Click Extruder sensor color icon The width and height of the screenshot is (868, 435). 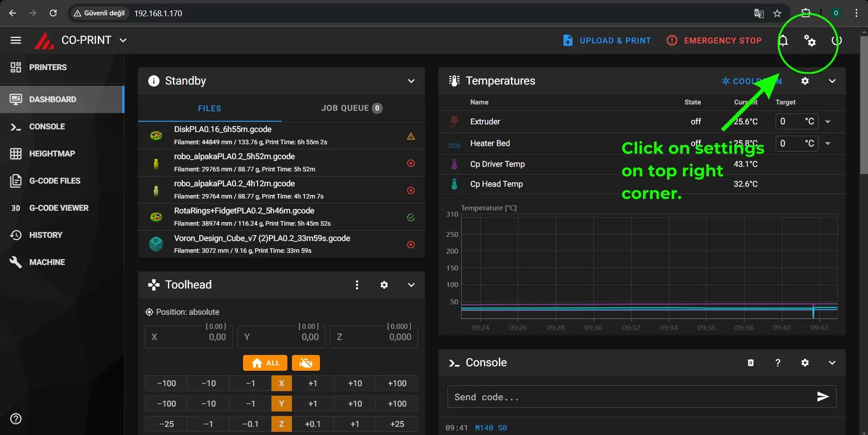click(454, 122)
